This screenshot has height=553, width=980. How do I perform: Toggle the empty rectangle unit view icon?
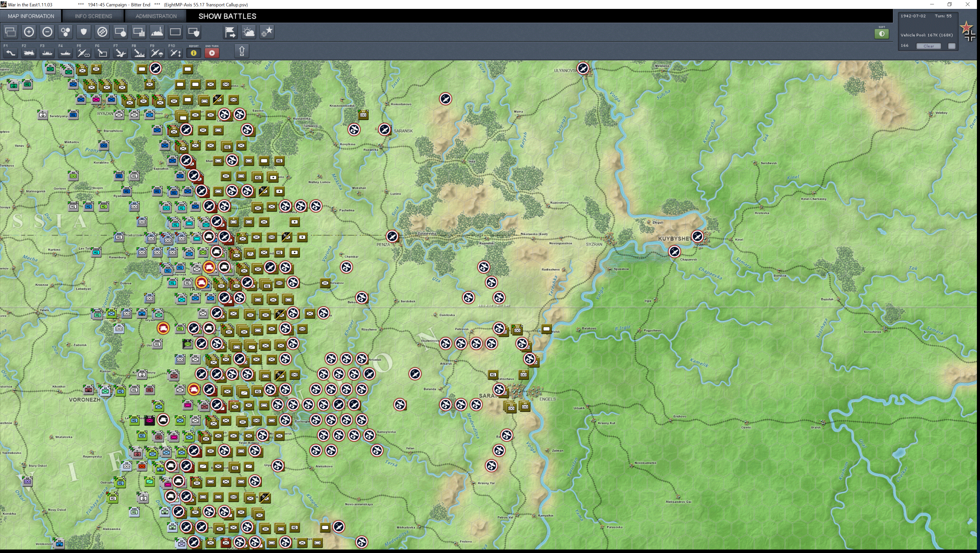[x=175, y=32]
